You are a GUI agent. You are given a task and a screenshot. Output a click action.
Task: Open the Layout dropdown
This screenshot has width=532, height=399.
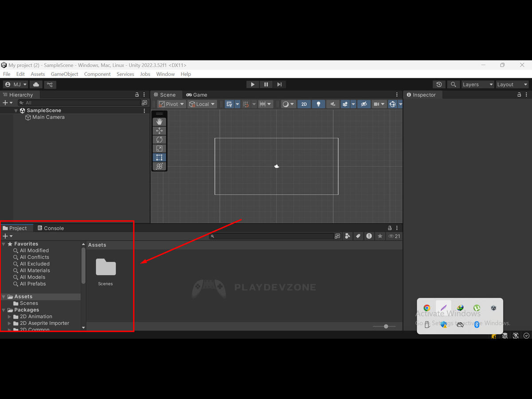point(512,85)
